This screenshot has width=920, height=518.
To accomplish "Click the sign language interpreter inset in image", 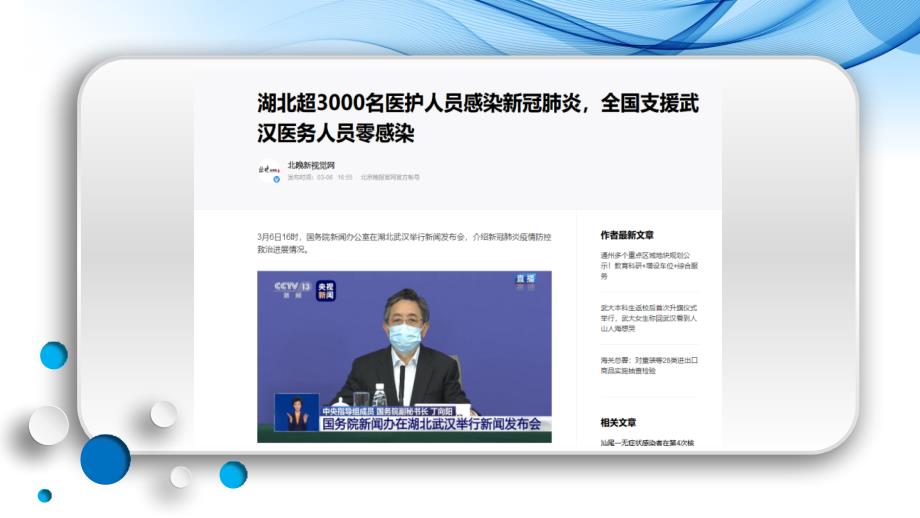I will click(297, 412).
